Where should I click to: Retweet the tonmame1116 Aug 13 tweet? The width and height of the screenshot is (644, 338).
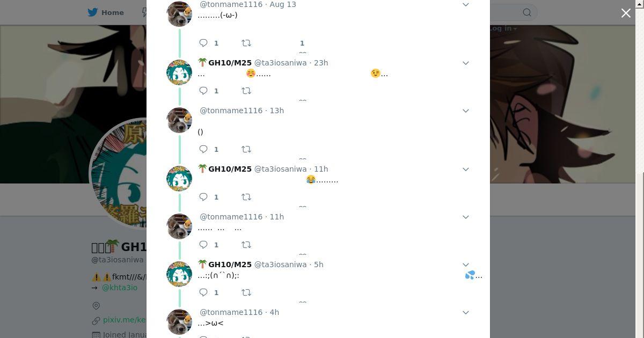point(246,43)
